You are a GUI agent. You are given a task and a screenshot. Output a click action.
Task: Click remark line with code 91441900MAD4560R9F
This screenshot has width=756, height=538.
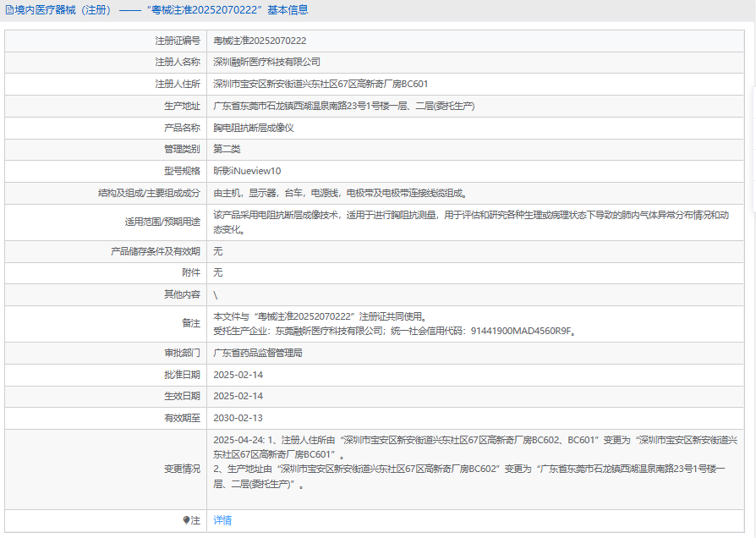click(x=396, y=331)
